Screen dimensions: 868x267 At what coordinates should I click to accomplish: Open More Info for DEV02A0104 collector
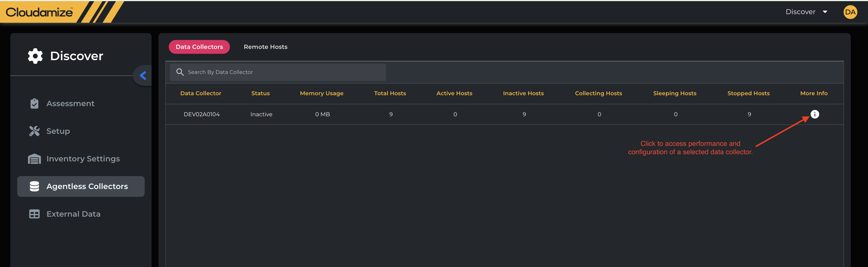pos(814,115)
